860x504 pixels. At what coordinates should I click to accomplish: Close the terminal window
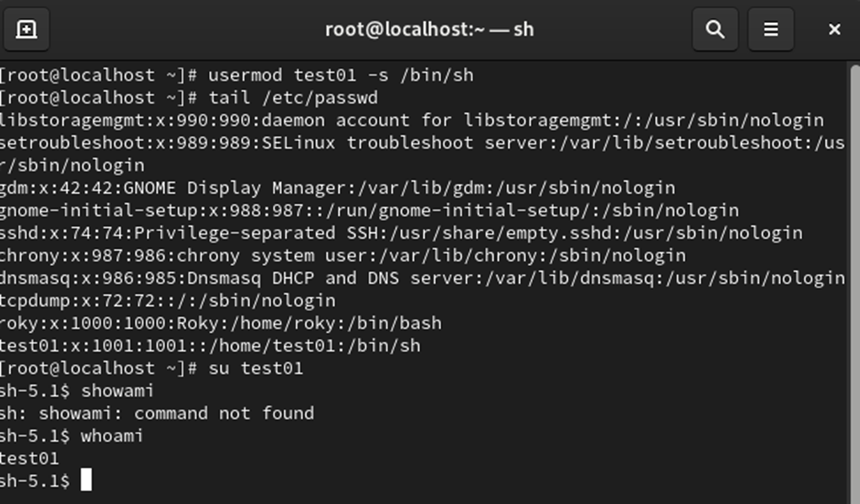834,30
